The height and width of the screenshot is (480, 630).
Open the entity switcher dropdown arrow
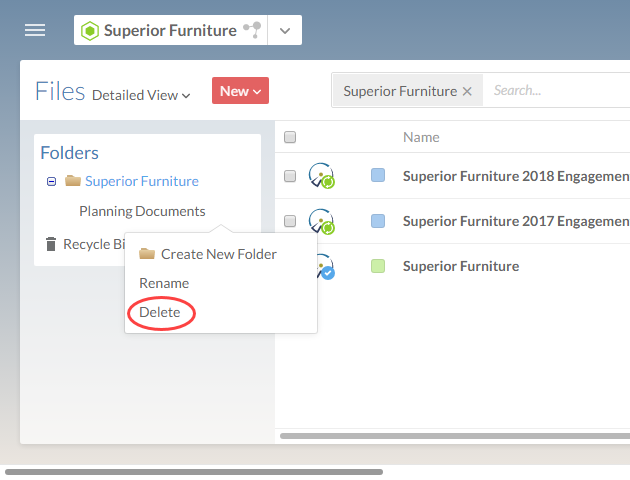tap(285, 30)
